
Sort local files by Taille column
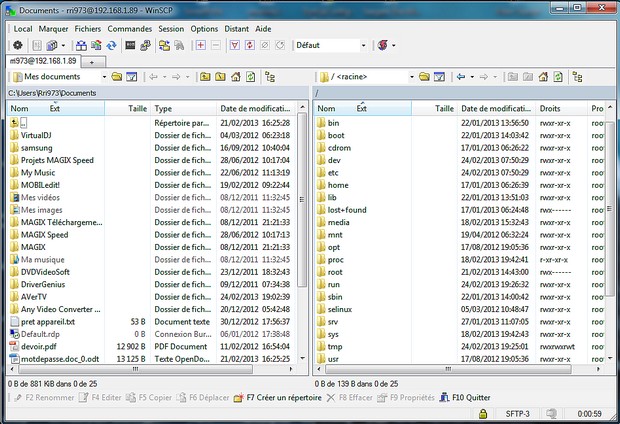pyautogui.click(x=137, y=108)
